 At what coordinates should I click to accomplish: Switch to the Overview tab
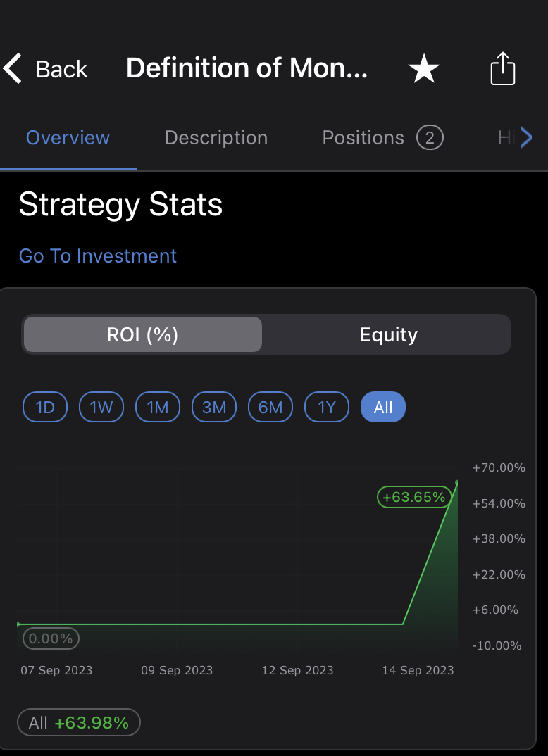[x=68, y=138]
